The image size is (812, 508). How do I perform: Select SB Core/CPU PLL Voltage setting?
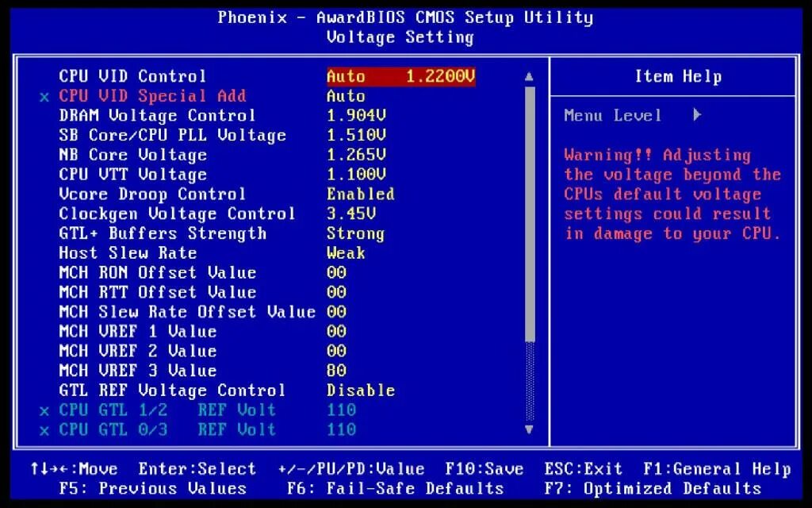[172, 135]
